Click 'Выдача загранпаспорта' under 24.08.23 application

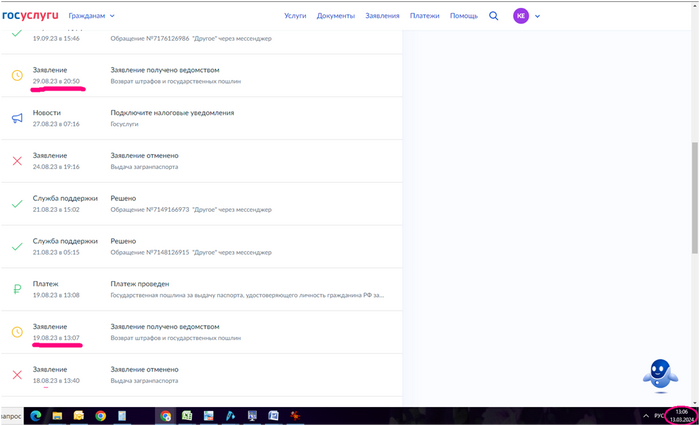tap(144, 167)
